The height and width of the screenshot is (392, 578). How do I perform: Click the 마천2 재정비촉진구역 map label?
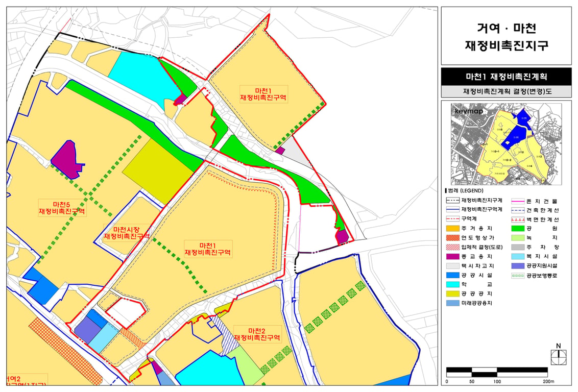pos(257,334)
